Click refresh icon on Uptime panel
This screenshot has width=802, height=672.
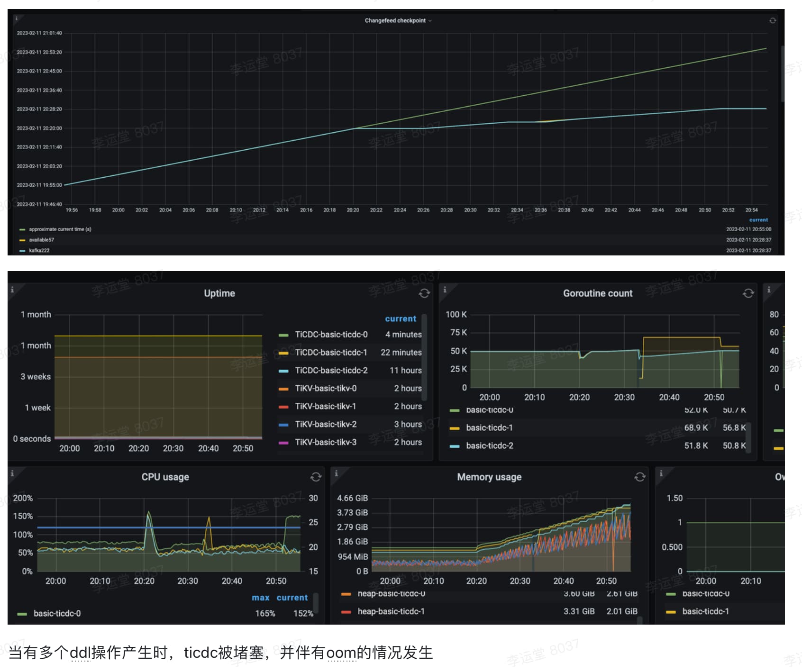pos(424,293)
